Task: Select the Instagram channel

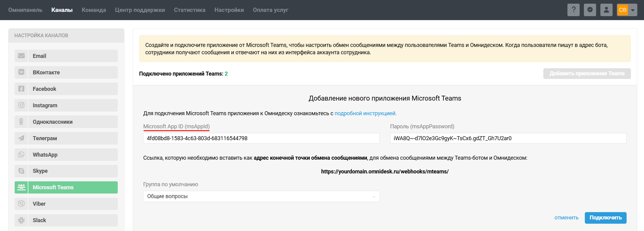Action: (x=66, y=105)
